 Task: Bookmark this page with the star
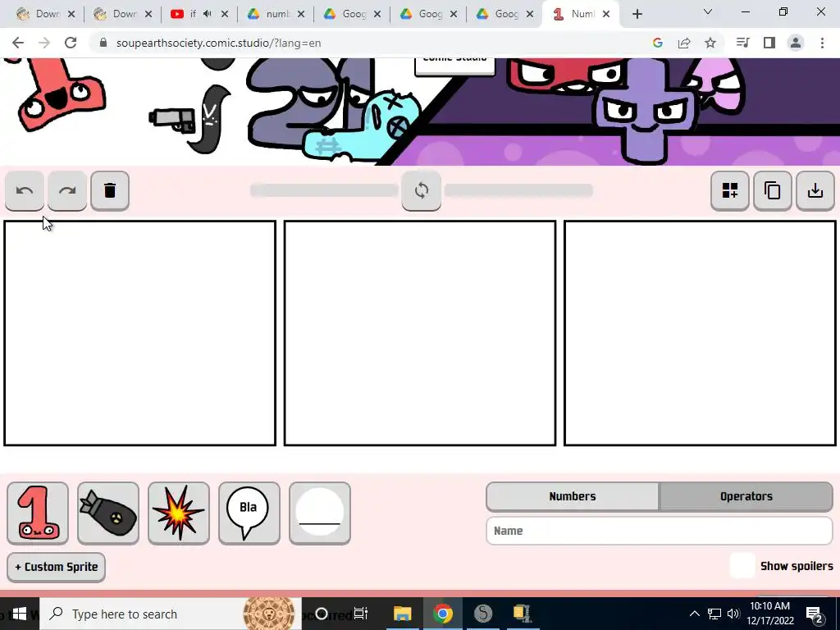pyautogui.click(x=710, y=43)
